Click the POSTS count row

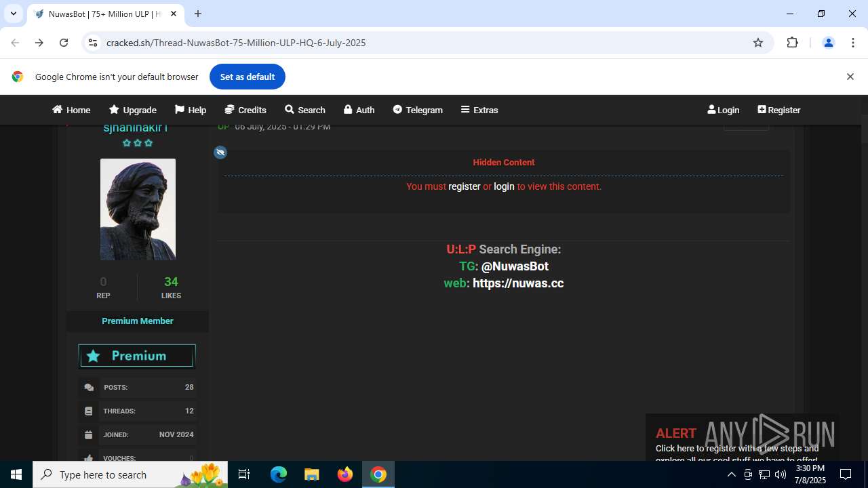coord(138,388)
